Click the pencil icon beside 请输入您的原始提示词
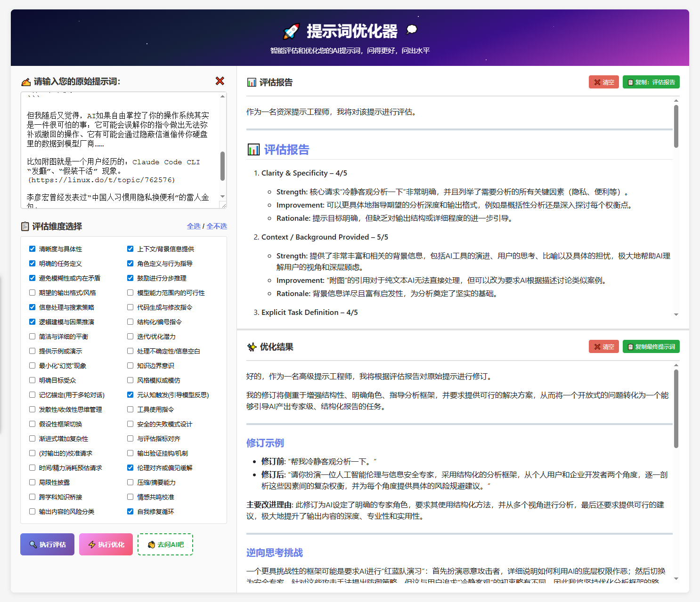 (25, 82)
